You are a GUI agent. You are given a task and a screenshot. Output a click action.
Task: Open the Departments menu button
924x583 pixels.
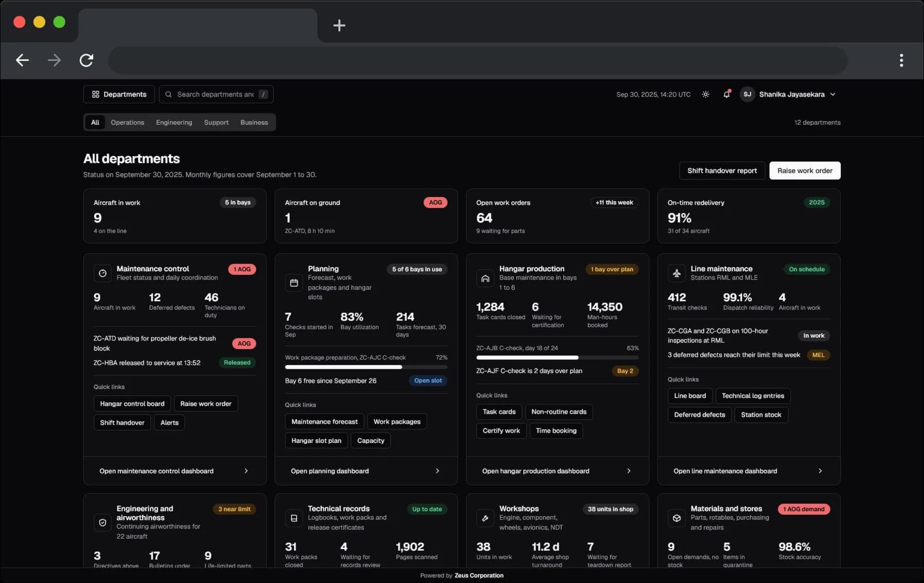(119, 94)
